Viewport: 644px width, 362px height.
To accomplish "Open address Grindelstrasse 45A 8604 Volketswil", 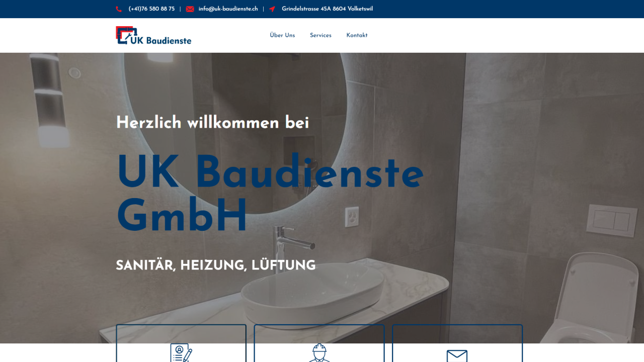I will 327,9.
